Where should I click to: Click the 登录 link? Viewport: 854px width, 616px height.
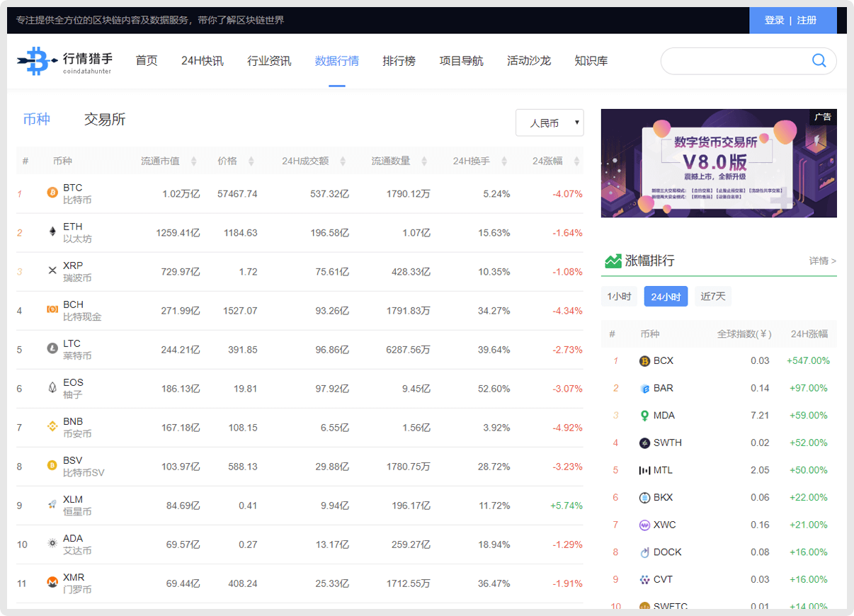coord(774,21)
